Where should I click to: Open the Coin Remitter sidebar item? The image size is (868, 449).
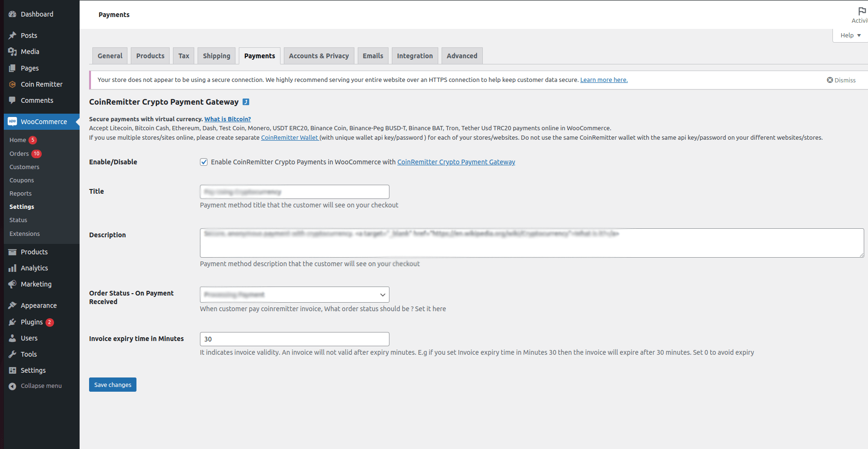41,84
